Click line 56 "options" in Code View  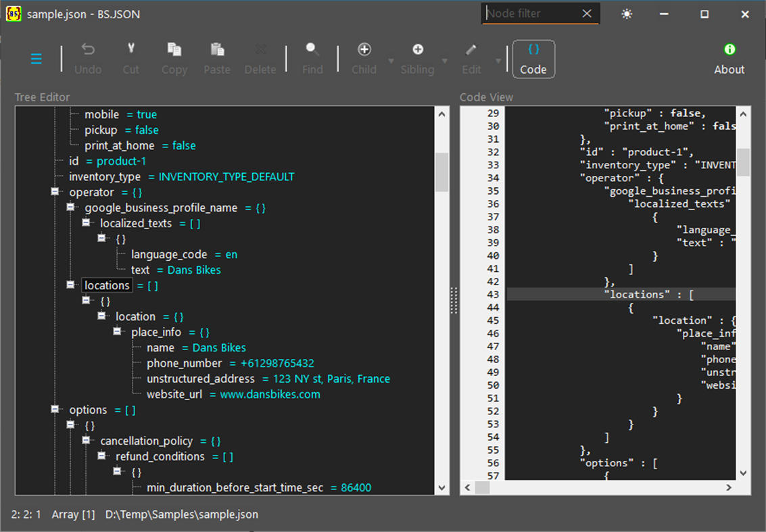619,463
